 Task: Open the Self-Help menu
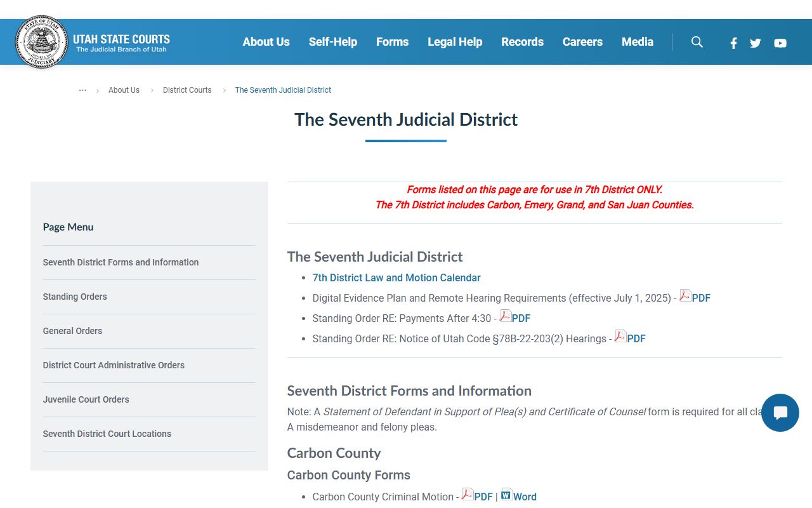click(333, 42)
